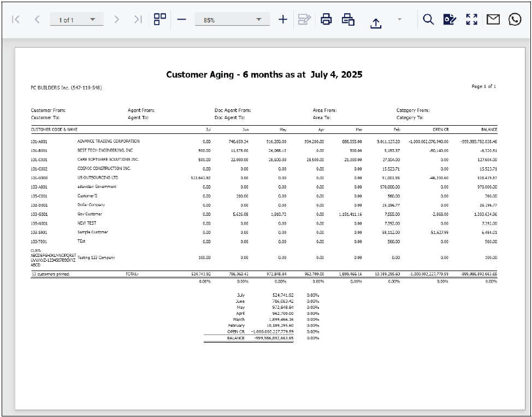Viewport: 532px width, 417px height.
Task: Click 'NEW TEST' customer name
Action: point(87,223)
